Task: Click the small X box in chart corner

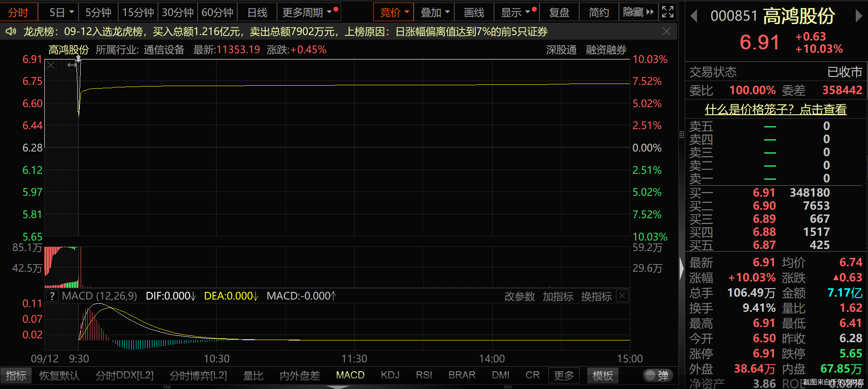Action: coord(51,65)
